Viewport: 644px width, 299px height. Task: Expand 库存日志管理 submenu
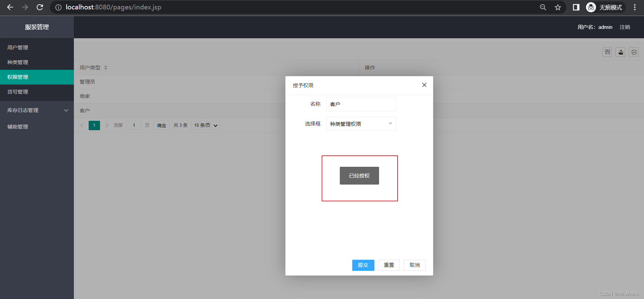coord(37,110)
